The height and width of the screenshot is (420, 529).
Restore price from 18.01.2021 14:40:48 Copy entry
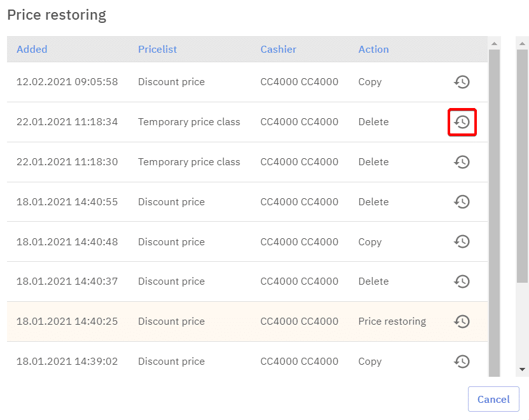click(462, 242)
